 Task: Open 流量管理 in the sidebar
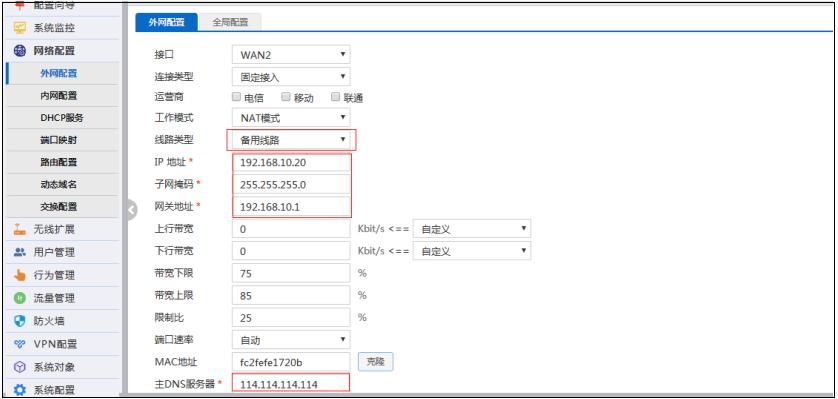tap(54, 298)
